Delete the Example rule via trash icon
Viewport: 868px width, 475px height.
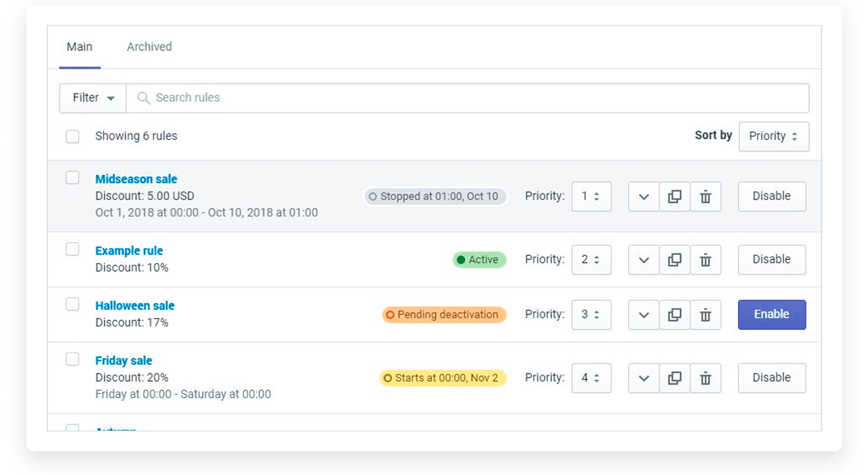coord(705,260)
